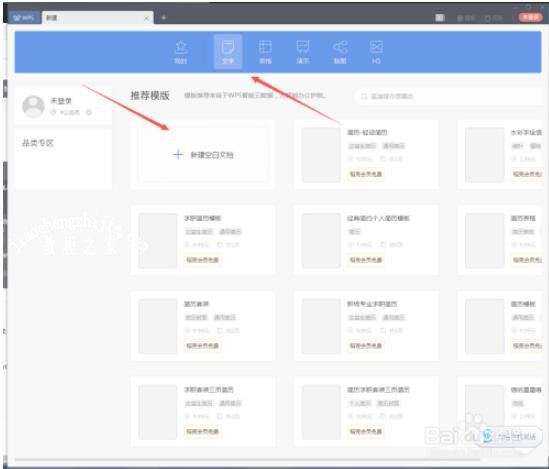Click the floating assistant button at bottom right
This screenshot has height=469, width=549.
click(511, 436)
